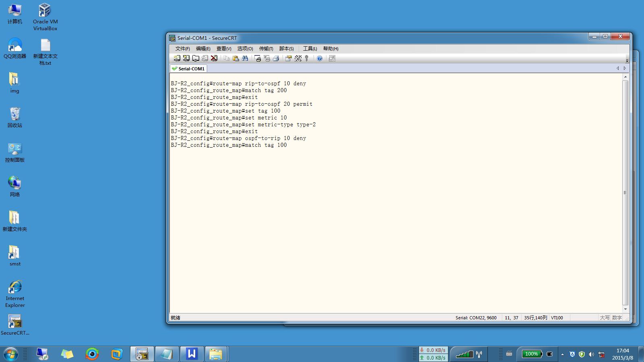Open Find using the binoculars icon

coord(245,58)
